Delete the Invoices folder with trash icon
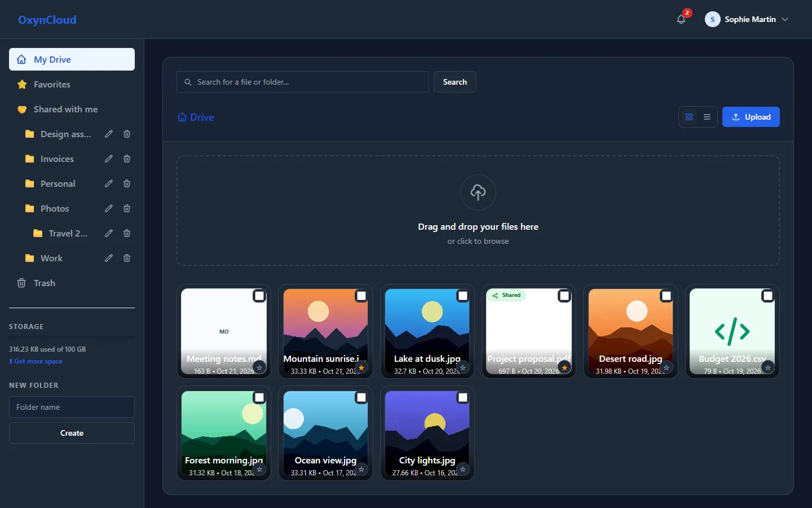 coord(127,159)
